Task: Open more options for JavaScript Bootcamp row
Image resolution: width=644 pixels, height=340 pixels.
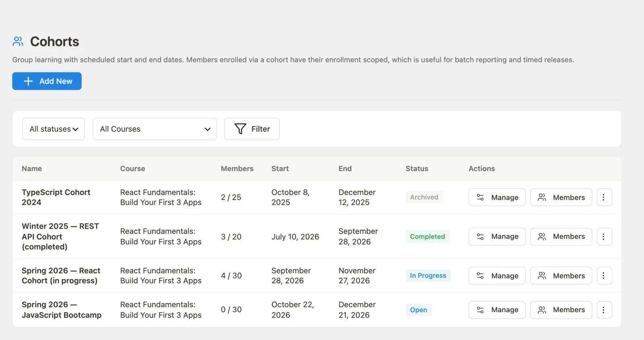Action: [604, 310]
